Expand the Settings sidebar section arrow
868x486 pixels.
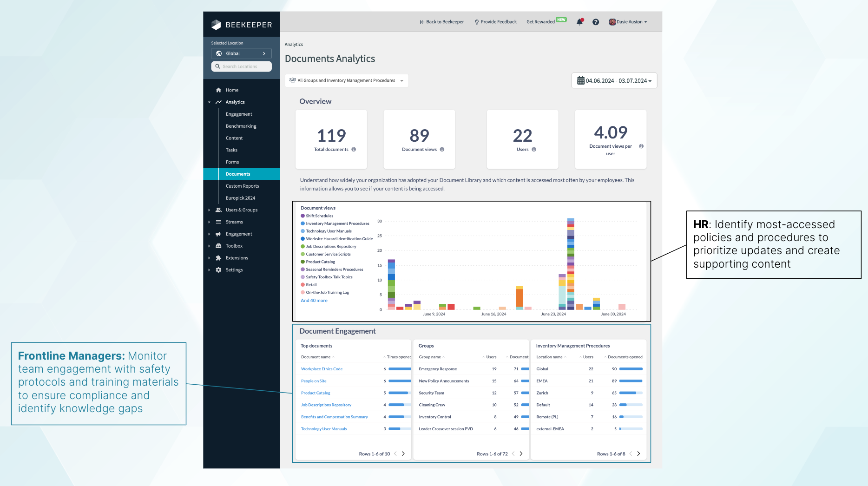click(x=209, y=270)
